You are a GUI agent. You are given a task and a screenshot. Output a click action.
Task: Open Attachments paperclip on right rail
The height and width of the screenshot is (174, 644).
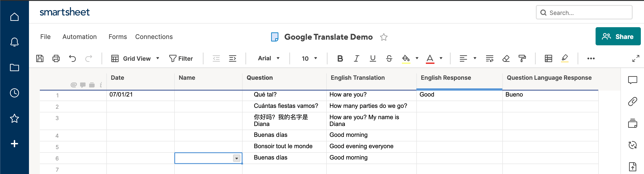632,102
